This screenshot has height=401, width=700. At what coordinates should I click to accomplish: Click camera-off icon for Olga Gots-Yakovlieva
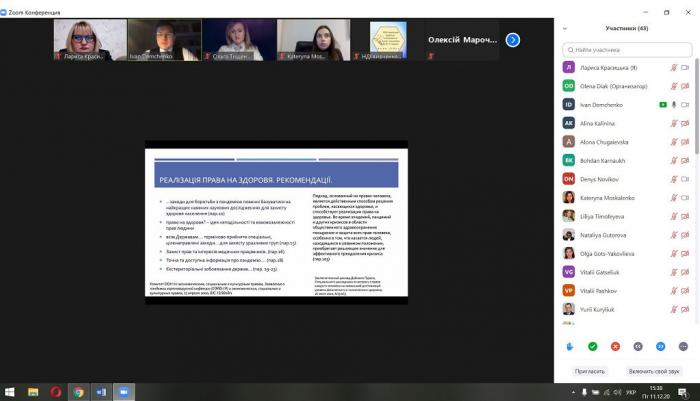point(685,254)
